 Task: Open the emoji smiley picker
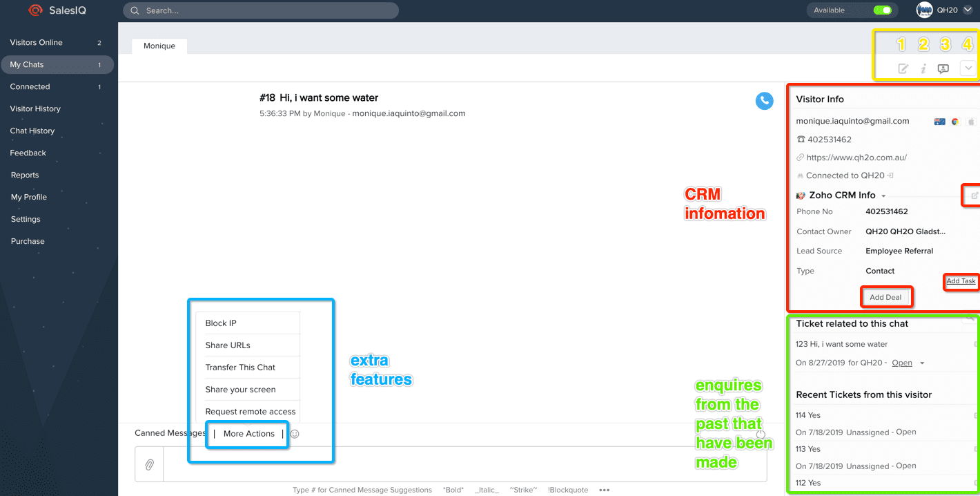click(x=295, y=434)
